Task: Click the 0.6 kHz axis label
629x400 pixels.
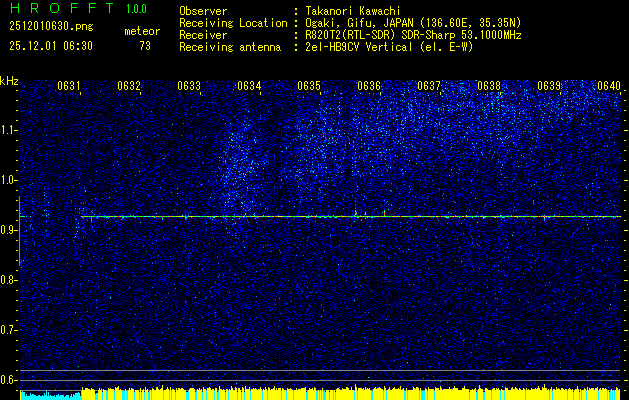Action: (8, 380)
